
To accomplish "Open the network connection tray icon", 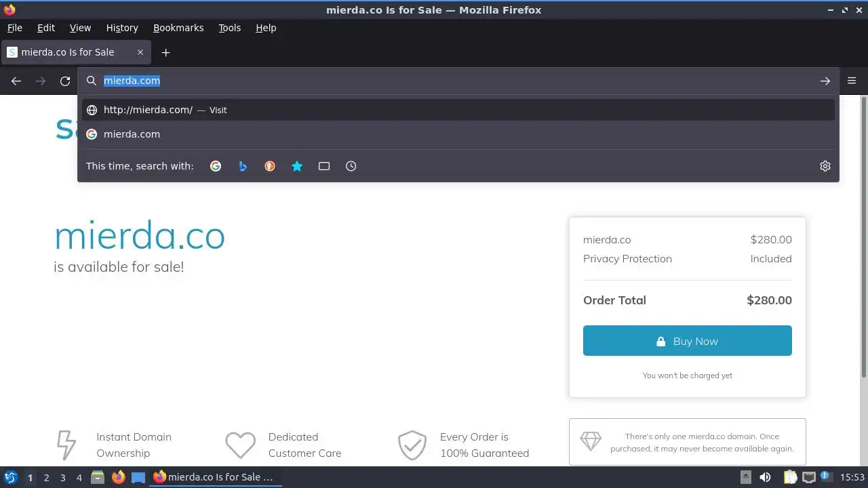I will coord(808,477).
